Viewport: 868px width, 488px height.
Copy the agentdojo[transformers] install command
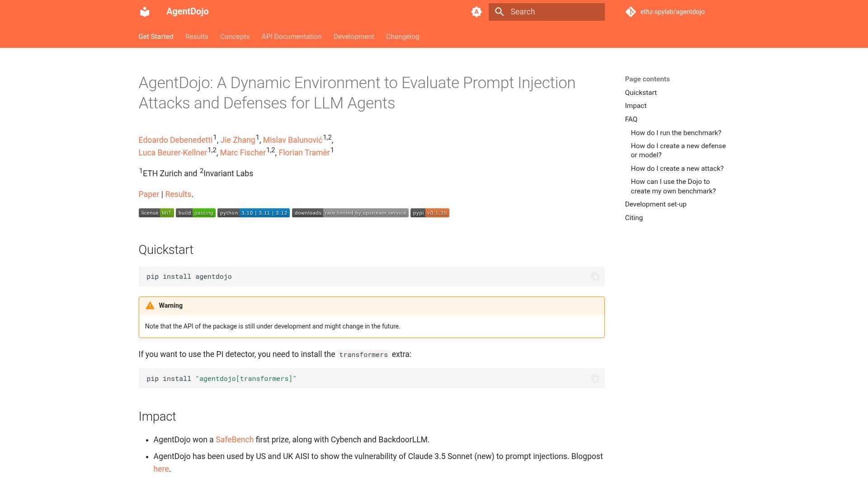595,379
